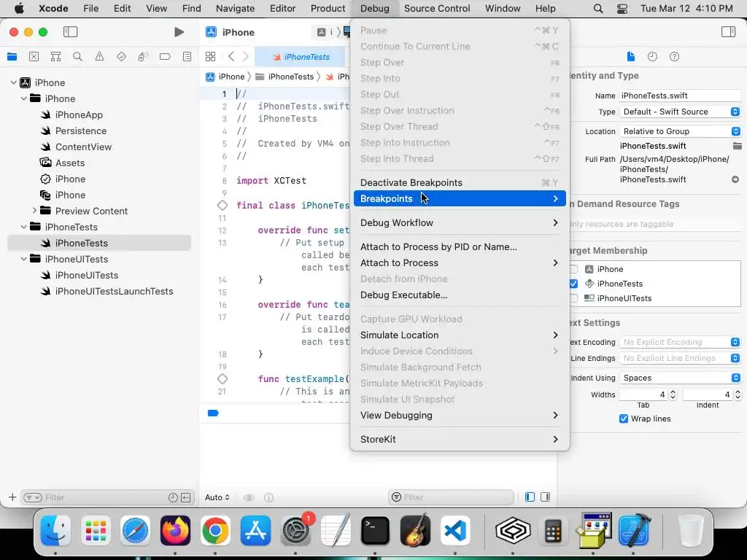
Task: Click the test diamond beside testExample
Action: 222,379
